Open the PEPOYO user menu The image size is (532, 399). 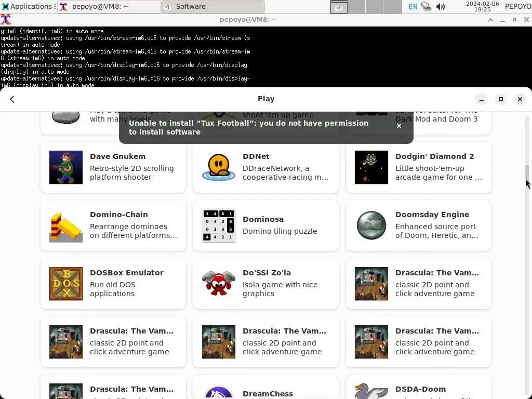click(518, 6)
